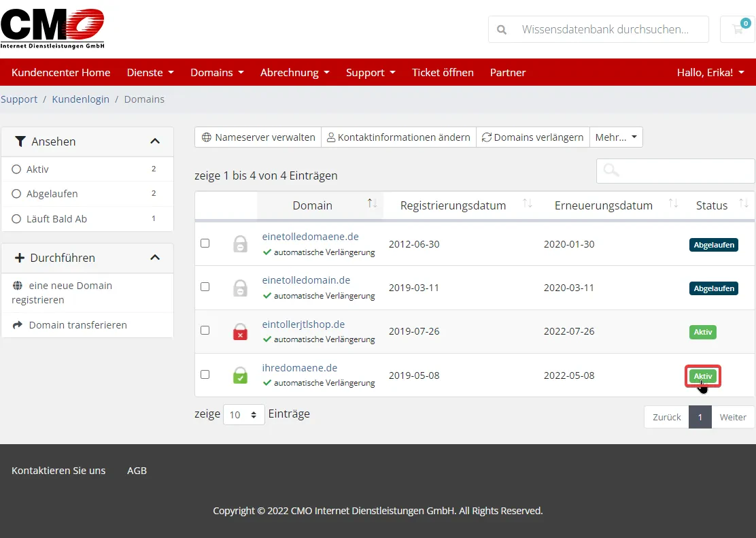Open the einetolledomain.de domain link
This screenshot has width=756, height=538.
[306, 280]
